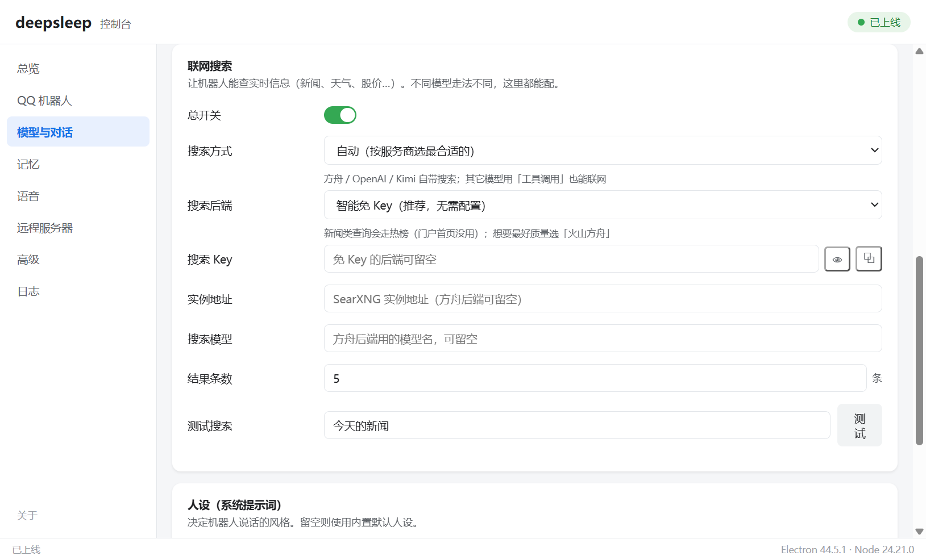Turn off the 总开关 master switch
The image size is (926, 560).
[x=340, y=115]
